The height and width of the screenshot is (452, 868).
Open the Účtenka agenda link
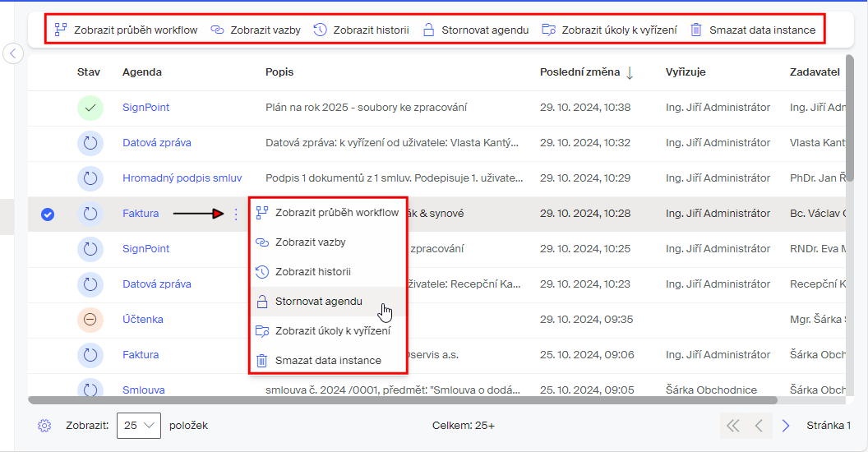click(x=143, y=320)
